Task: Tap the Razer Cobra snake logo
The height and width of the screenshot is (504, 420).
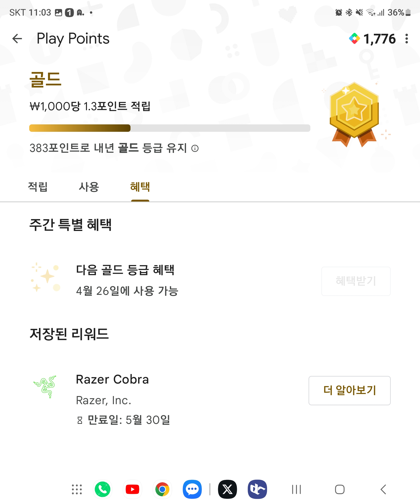Action: (x=45, y=387)
